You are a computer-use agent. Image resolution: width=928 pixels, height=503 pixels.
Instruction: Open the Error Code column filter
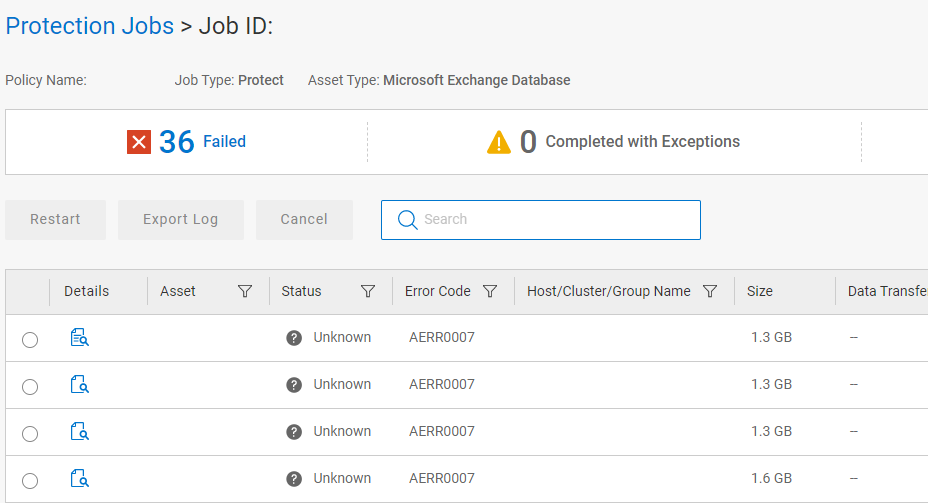(490, 292)
